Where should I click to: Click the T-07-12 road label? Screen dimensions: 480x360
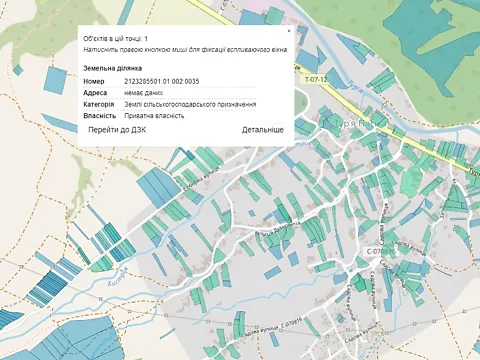coord(315,80)
